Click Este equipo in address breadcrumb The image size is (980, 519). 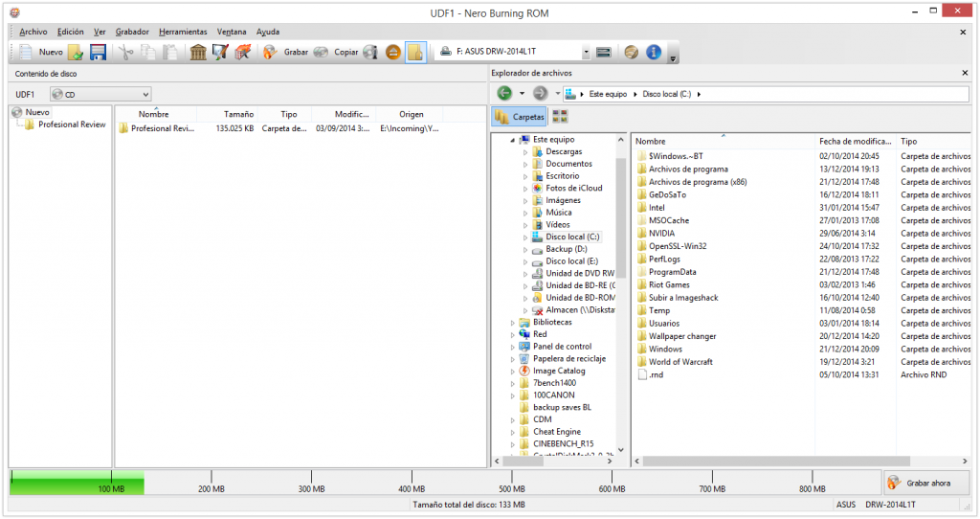tap(608, 94)
